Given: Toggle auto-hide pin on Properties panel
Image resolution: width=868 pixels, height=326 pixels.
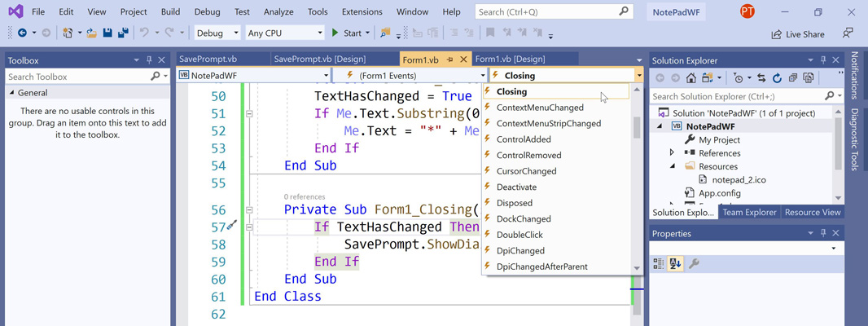Looking at the screenshot, I should 823,233.
